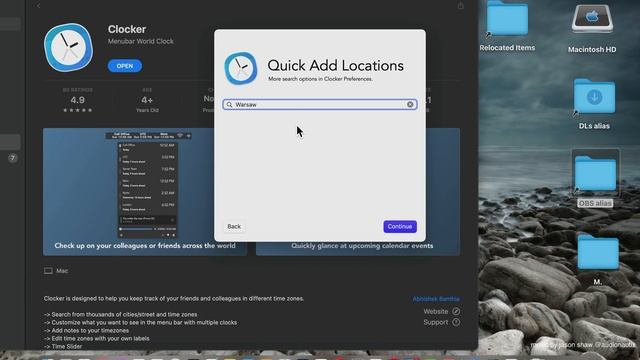Screen dimensions: 640x360
Task: Click the 4+ age rating
Action: coord(147,100)
